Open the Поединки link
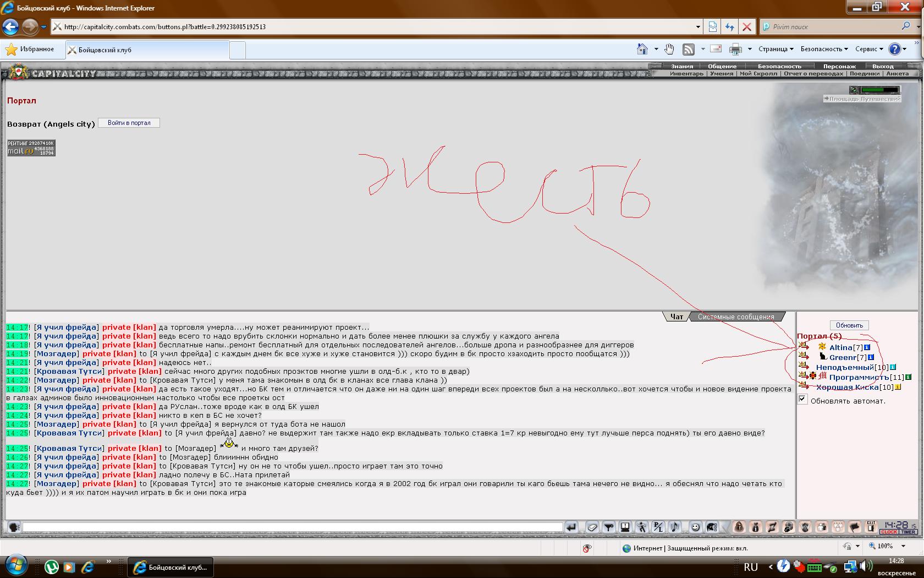Viewport: 924px width, 578px height. [x=864, y=73]
